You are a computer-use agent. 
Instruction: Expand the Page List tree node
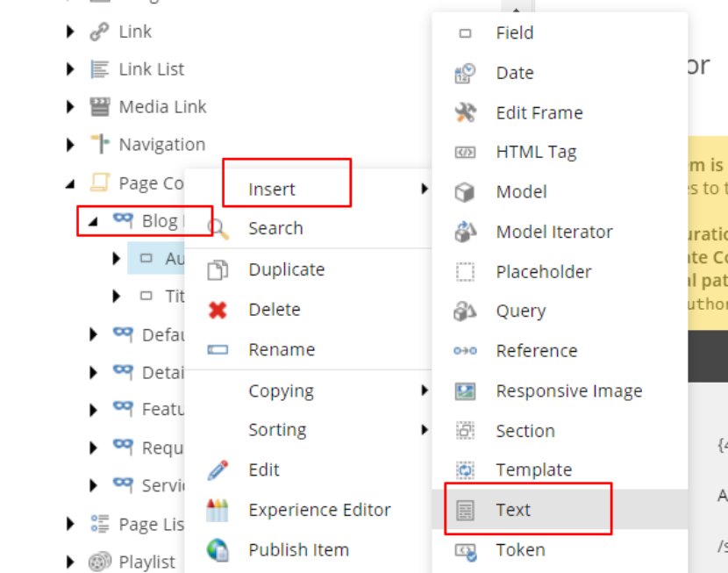70,524
